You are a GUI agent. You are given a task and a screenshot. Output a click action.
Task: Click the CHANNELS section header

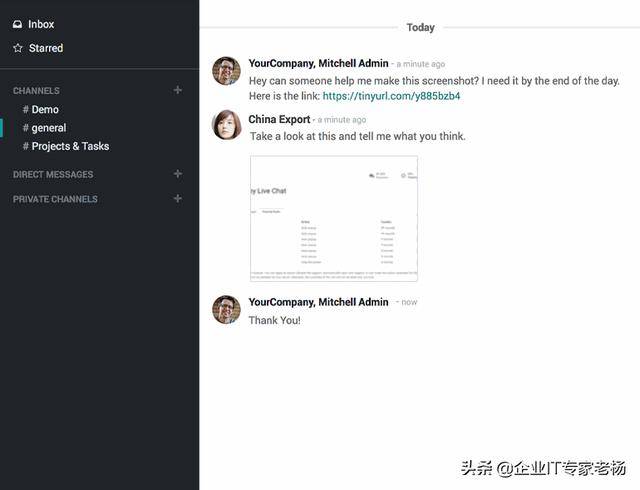(36, 91)
